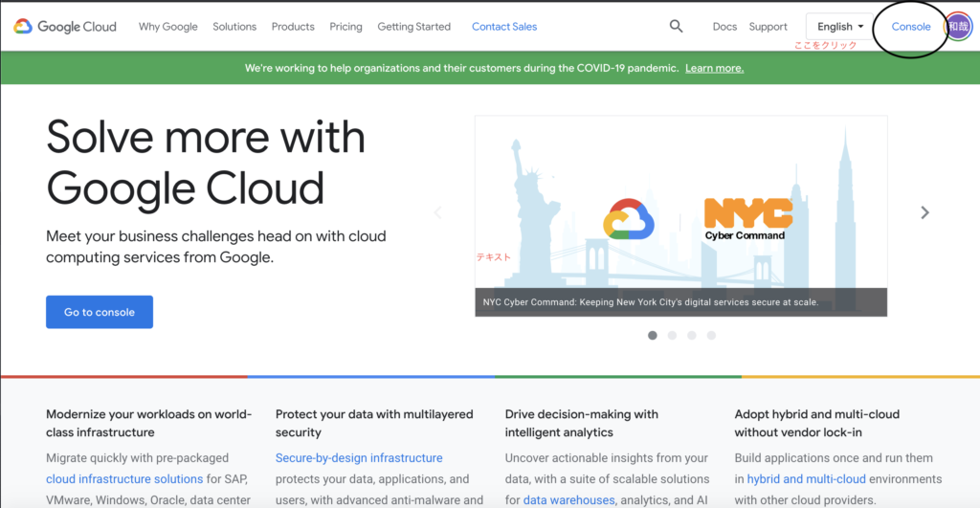This screenshot has height=508, width=980.
Task: Click the NYC Cyber Command caption text
Action: pyautogui.click(x=650, y=301)
